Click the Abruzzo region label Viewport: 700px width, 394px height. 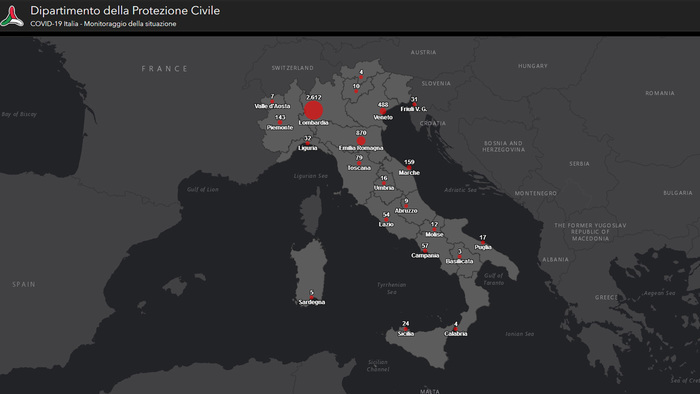coord(406,211)
